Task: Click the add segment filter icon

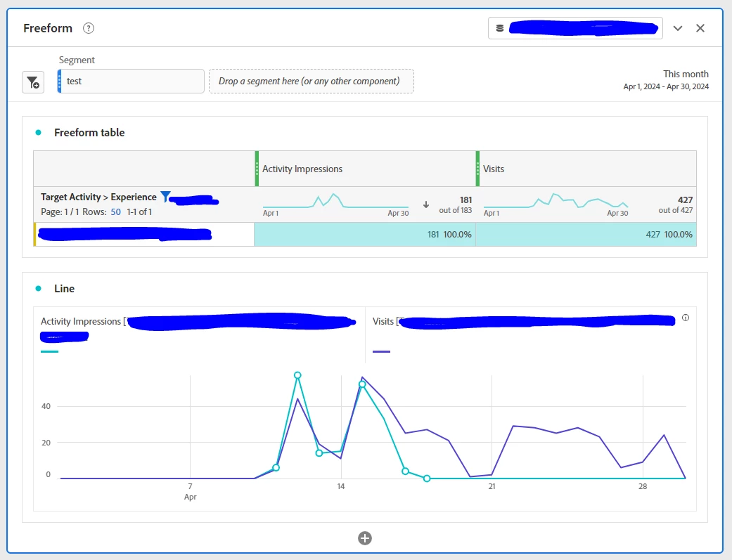Action: tap(33, 82)
